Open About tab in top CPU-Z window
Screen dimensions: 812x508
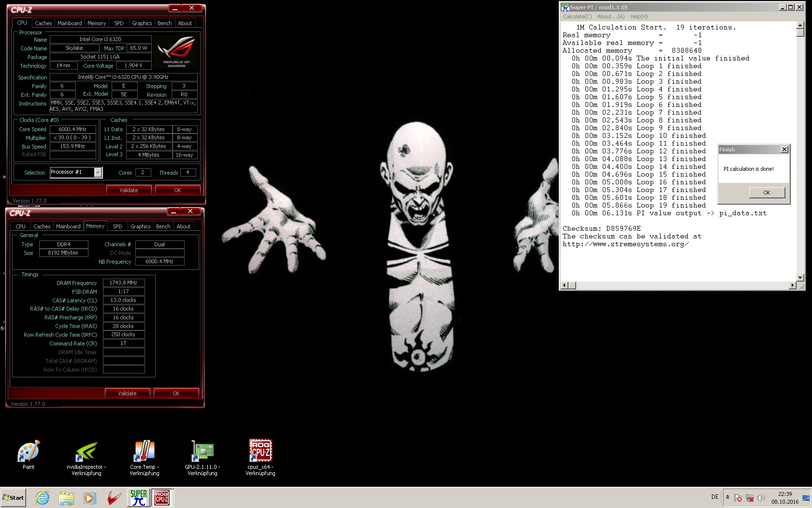click(x=185, y=23)
